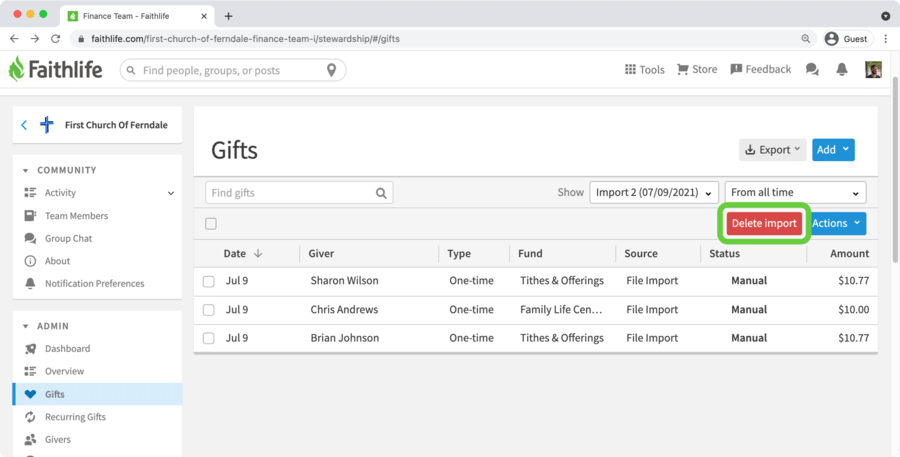Click the Family Life Cen… fund cell
Image resolution: width=900 pixels, height=457 pixels.
561,309
